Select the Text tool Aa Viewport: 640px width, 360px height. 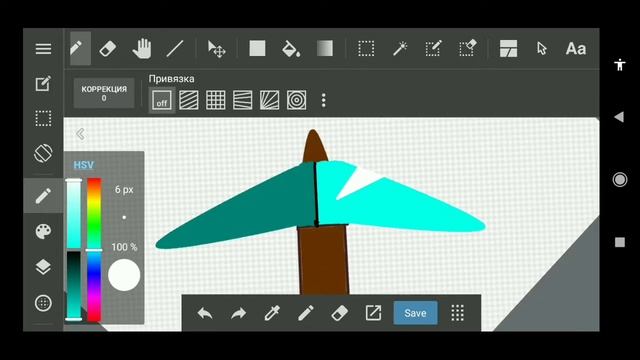pos(576,49)
